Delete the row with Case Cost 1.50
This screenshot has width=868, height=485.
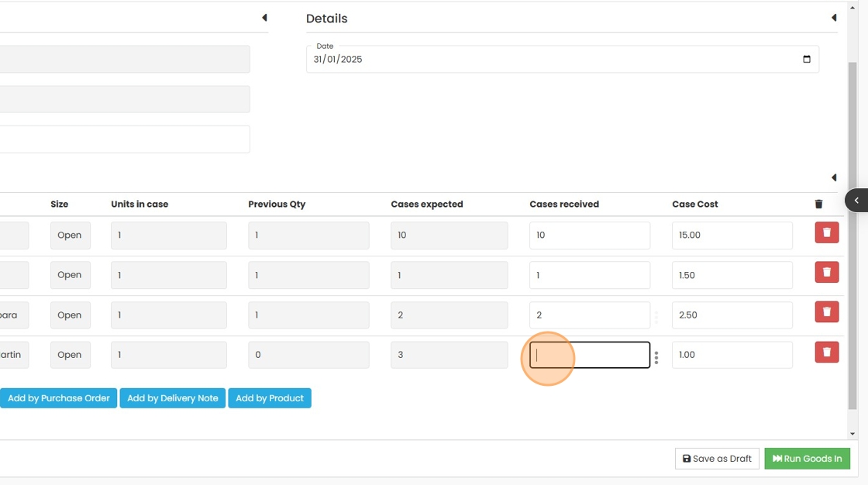(x=826, y=273)
